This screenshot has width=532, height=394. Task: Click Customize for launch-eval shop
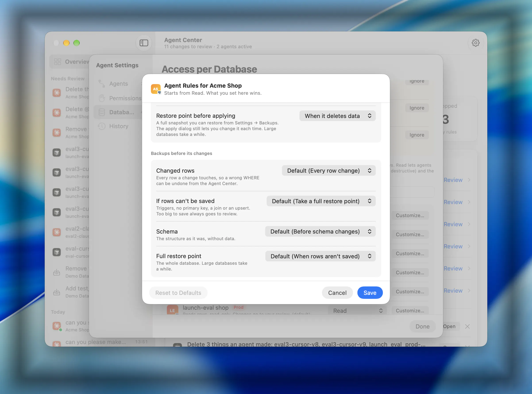[410, 311]
